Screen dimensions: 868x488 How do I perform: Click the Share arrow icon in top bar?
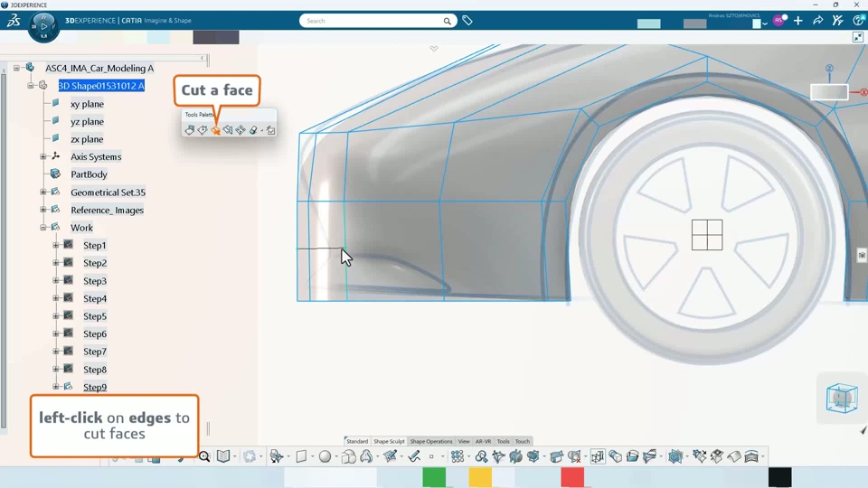point(817,21)
